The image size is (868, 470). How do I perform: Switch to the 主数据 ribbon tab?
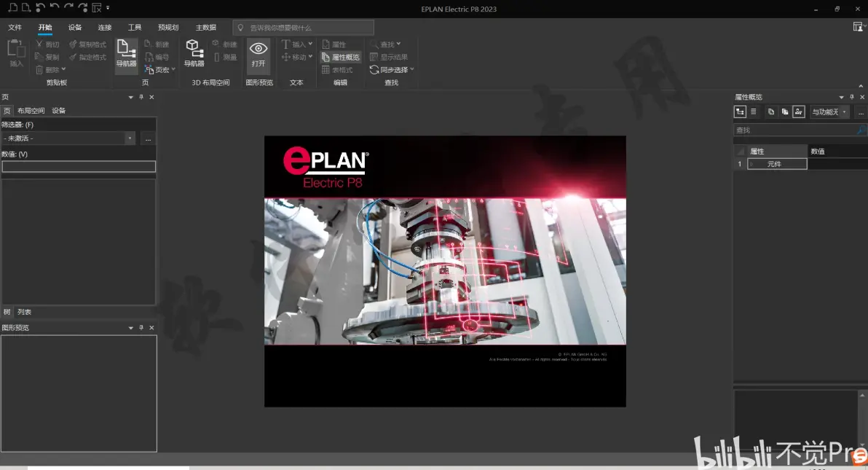(206, 27)
